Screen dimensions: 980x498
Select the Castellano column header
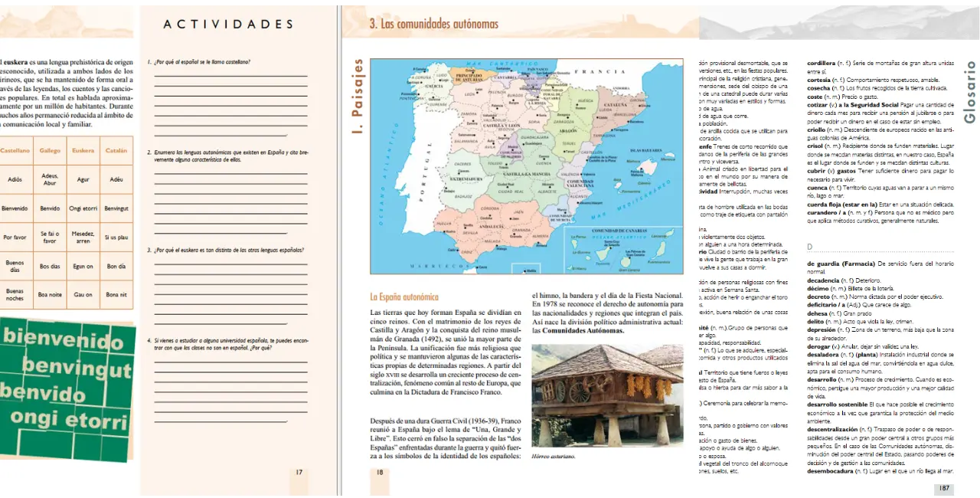point(15,150)
